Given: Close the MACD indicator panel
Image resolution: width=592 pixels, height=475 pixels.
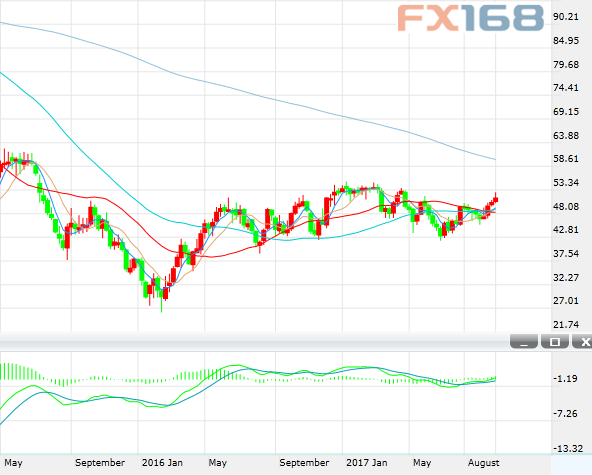Looking at the screenshot, I should click(x=583, y=341).
